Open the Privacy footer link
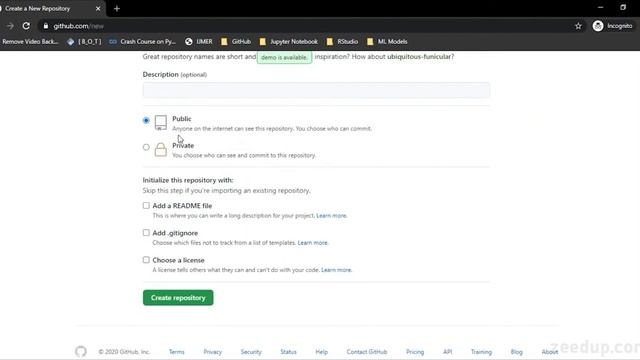This screenshot has width=640, height=360. coord(213,352)
